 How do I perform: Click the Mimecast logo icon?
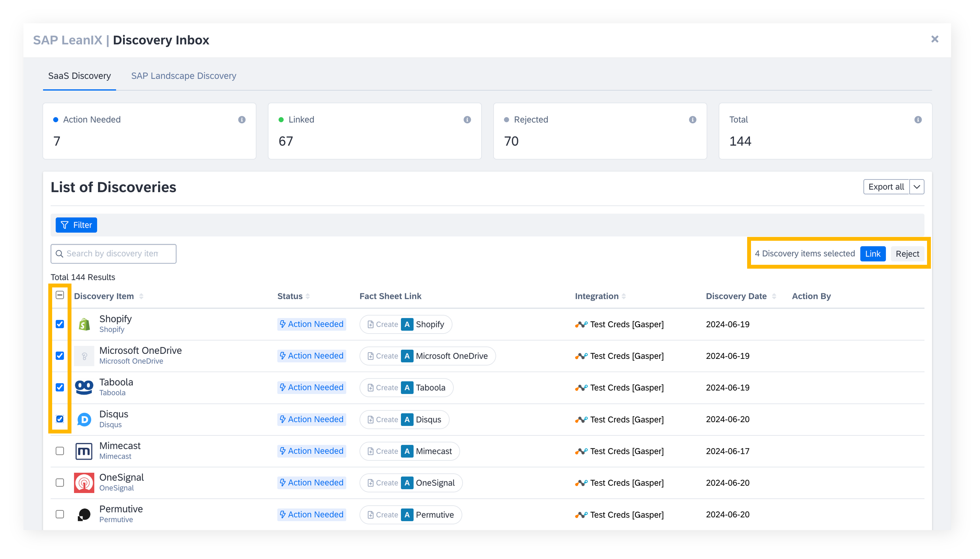84,451
